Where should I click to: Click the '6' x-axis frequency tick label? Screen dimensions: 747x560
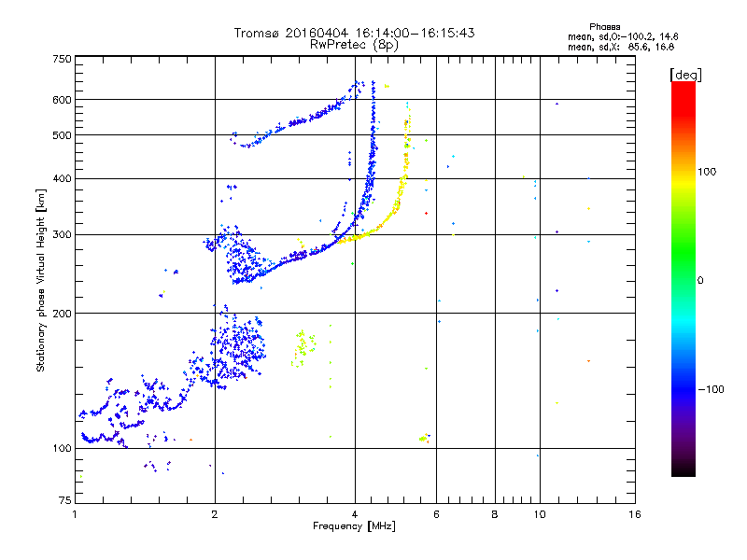[x=436, y=514]
